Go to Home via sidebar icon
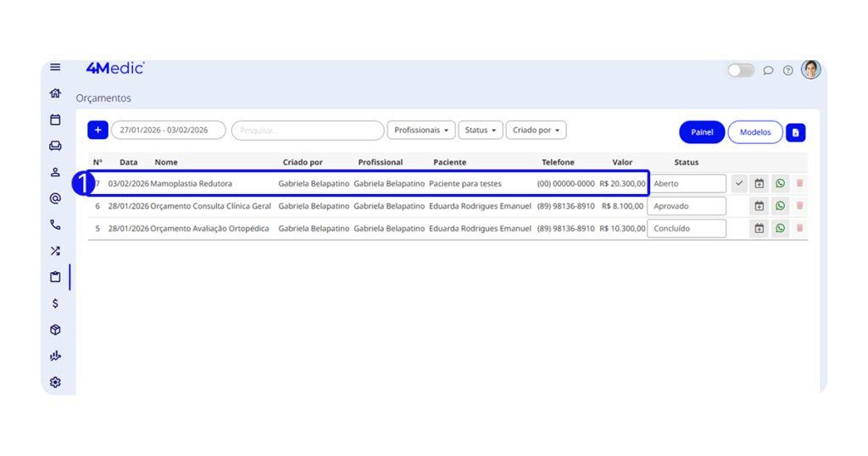Image resolution: width=868 pixels, height=456 pixels. click(x=55, y=93)
